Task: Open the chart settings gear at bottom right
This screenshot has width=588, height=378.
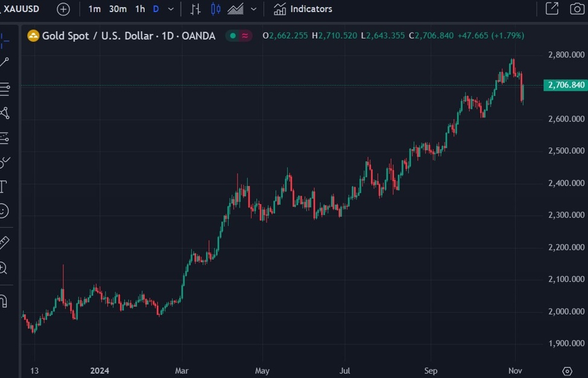Action: [567, 371]
